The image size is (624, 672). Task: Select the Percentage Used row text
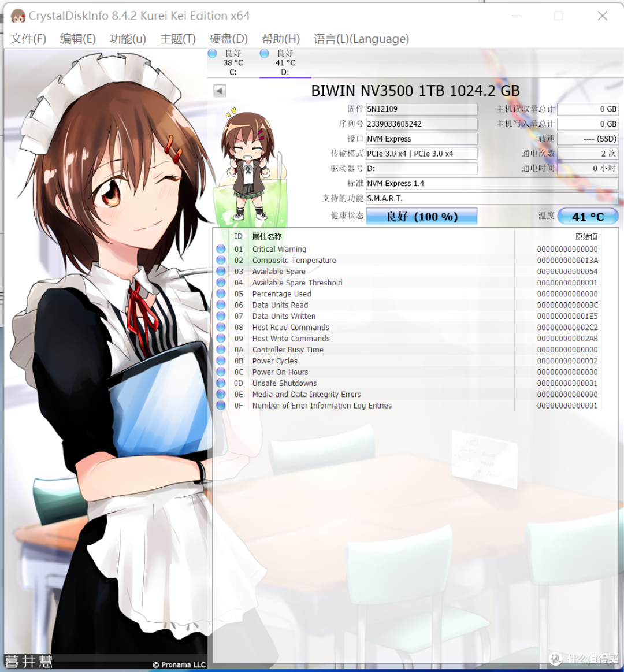coord(281,294)
